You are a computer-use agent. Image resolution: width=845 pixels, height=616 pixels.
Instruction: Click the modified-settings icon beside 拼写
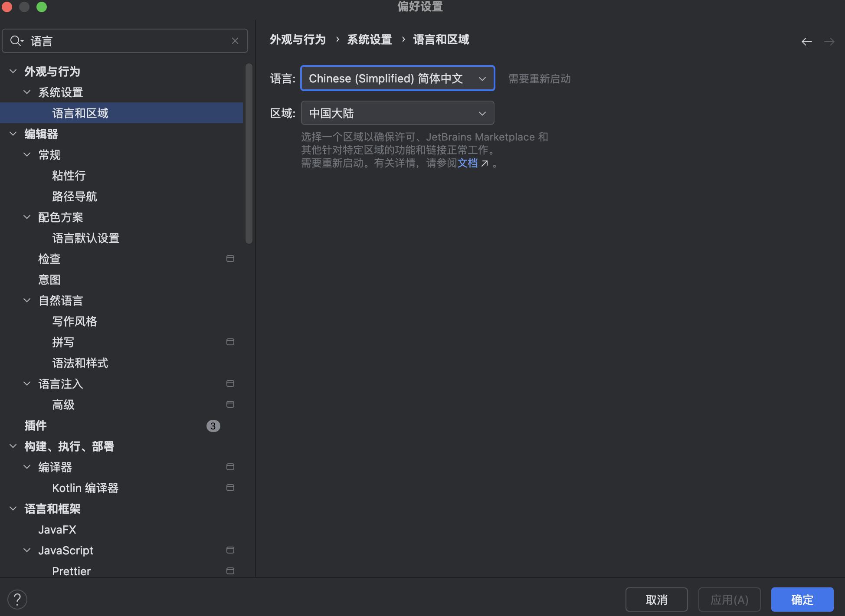point(230,341)
